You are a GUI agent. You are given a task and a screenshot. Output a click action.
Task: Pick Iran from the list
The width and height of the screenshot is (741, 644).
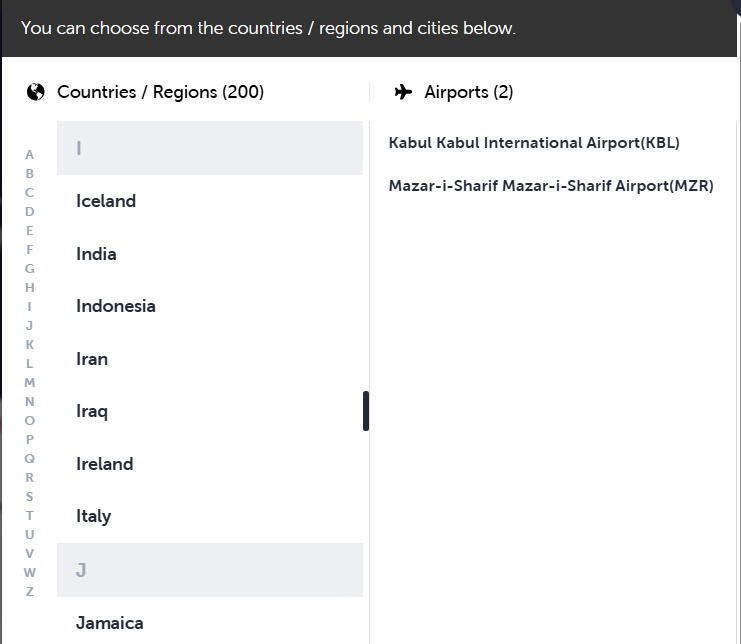210,359
